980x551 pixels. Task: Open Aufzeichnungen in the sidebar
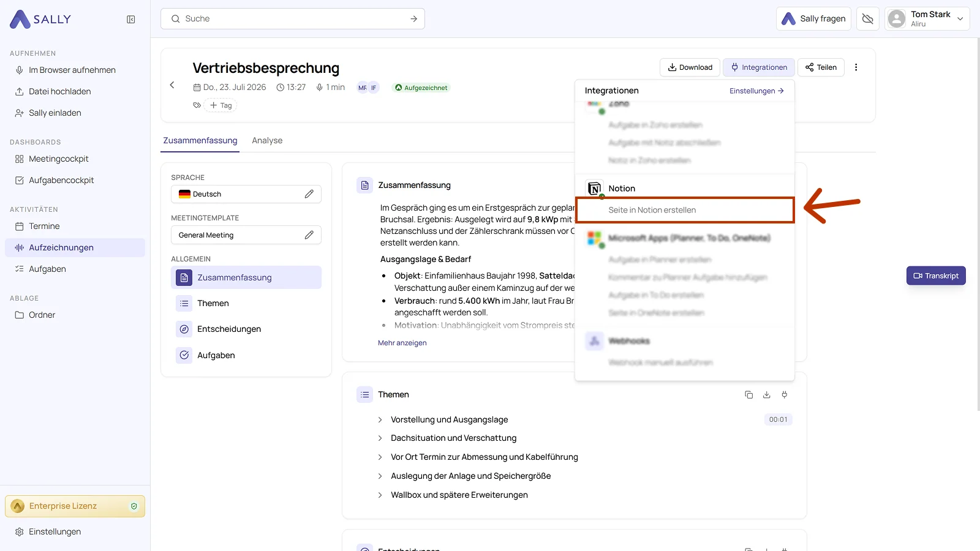pos(75,247)
